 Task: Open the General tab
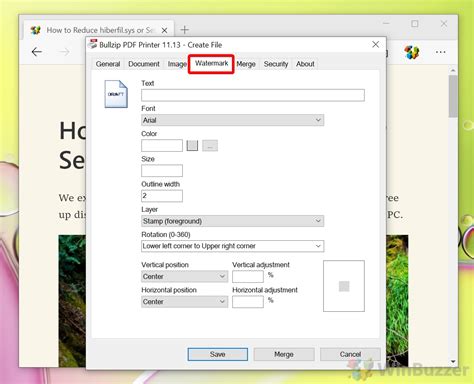pyautogui.click(x=108, y=64)
